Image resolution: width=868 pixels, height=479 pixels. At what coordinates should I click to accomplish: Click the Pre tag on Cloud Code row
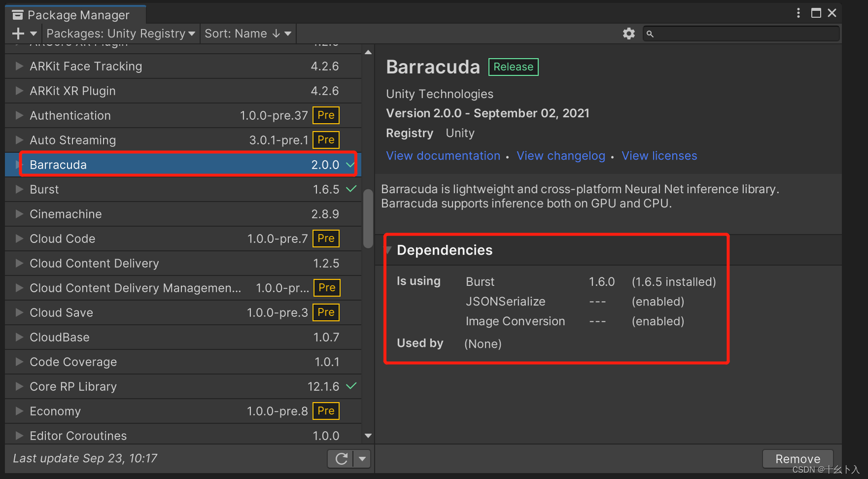click(x=326, y=239)
